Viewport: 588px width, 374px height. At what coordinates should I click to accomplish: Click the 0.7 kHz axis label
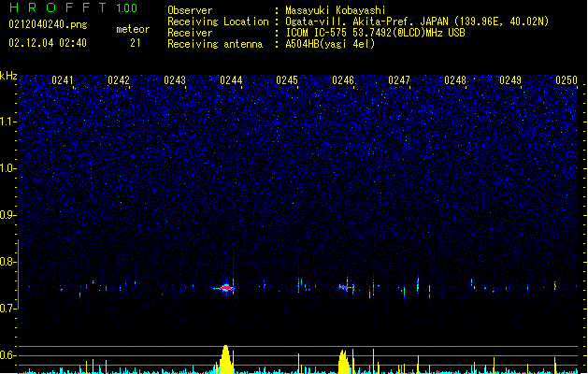[8, 309]
